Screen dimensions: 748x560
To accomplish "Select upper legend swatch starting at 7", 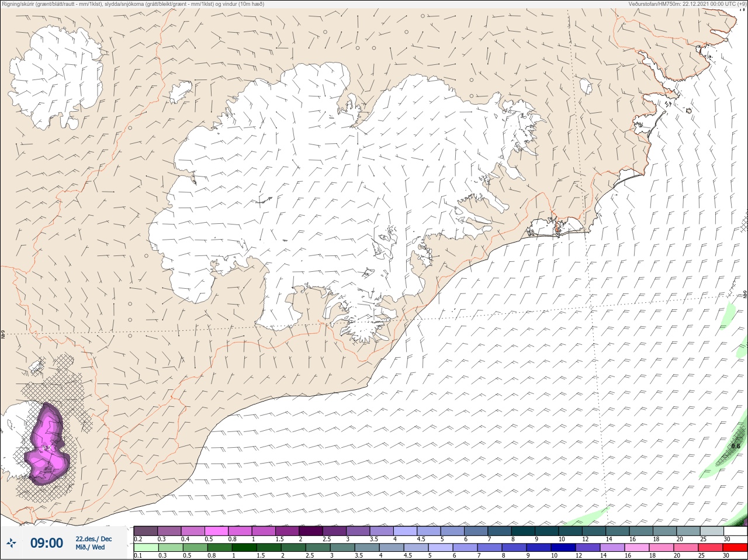I will tap(500, 531).
